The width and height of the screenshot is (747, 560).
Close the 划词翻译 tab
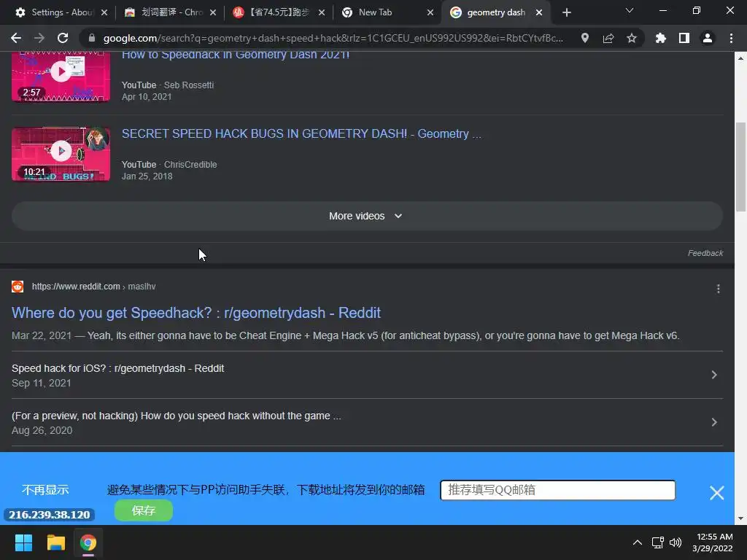pyautogui.click(x=213, y=12)
